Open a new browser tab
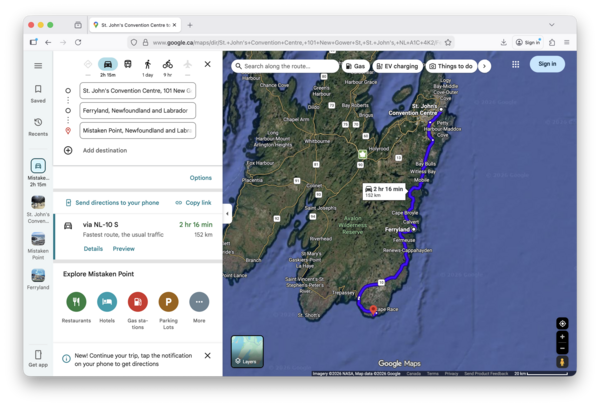This screenshot has height=407, width=600. pos(190,25)
